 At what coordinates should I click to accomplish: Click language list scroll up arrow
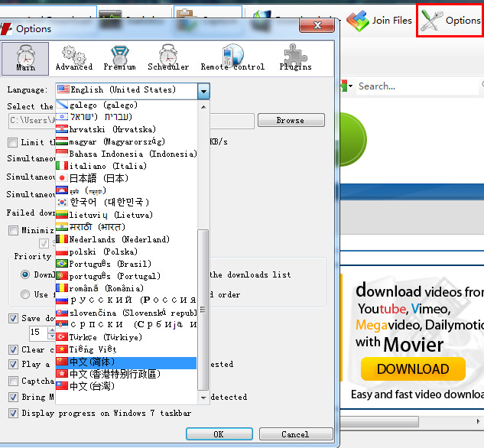(x=203, y=107)
